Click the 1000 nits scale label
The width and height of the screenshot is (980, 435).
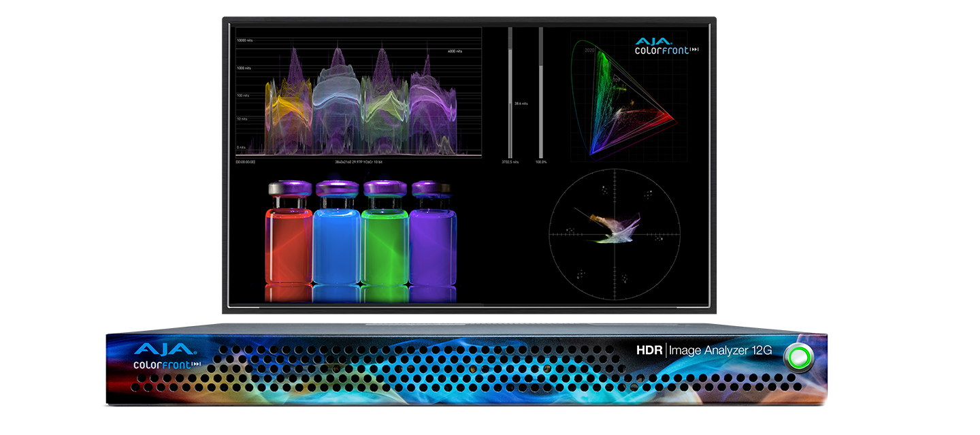point(244,68)
